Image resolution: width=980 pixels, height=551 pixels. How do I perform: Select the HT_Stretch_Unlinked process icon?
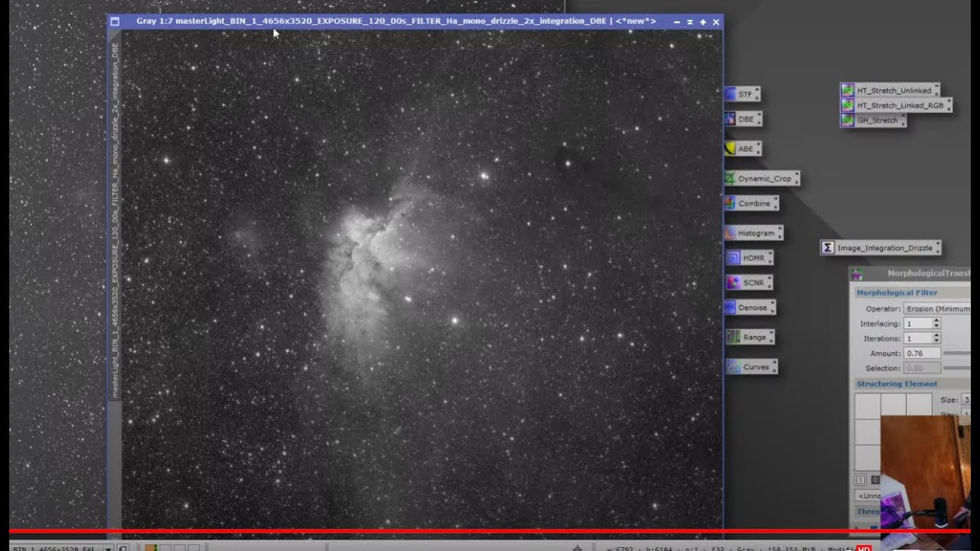click(890, 90)
